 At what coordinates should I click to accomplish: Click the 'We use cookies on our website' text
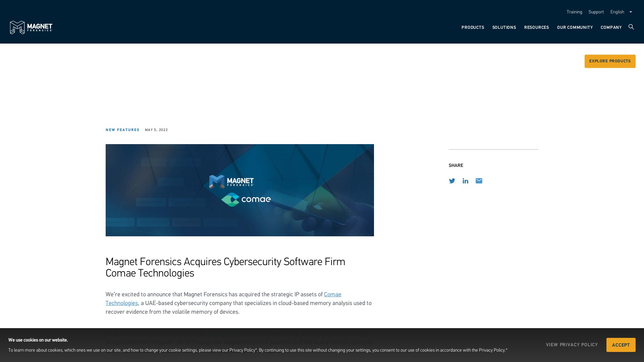tap(38, 340)
